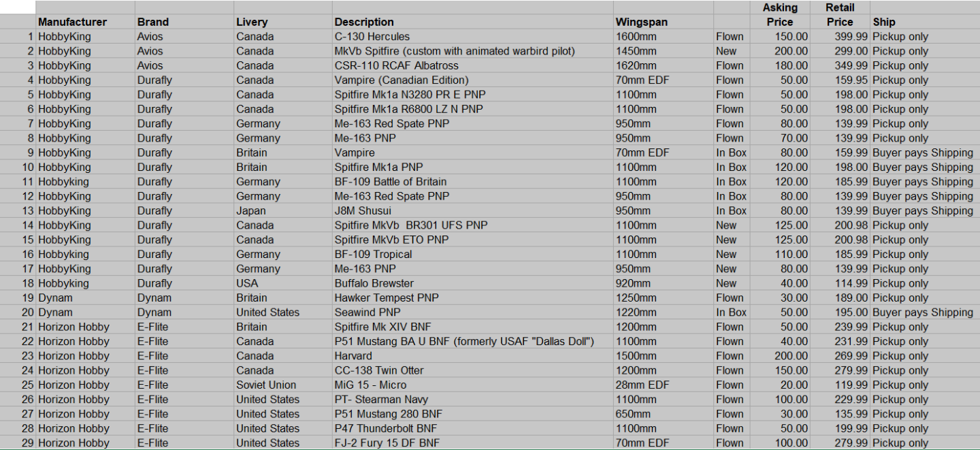Click the MiG 15 - Micro cell
The height and width of the screenshot is (450, 980).
tap(472, 385)
